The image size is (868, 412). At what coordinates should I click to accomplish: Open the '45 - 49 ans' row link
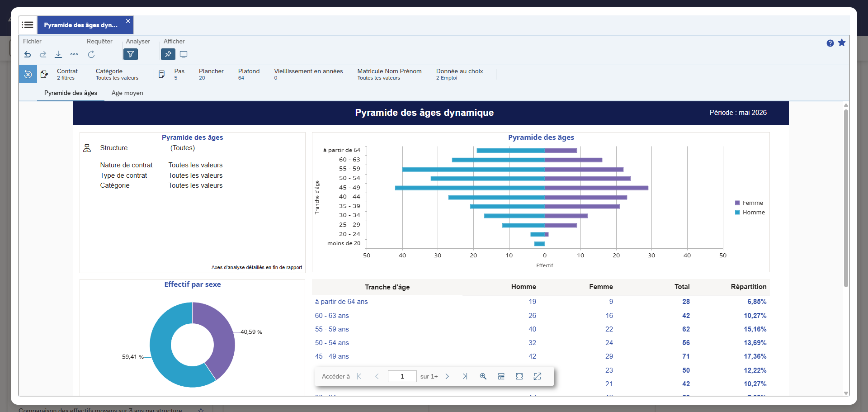coord(332,356)
